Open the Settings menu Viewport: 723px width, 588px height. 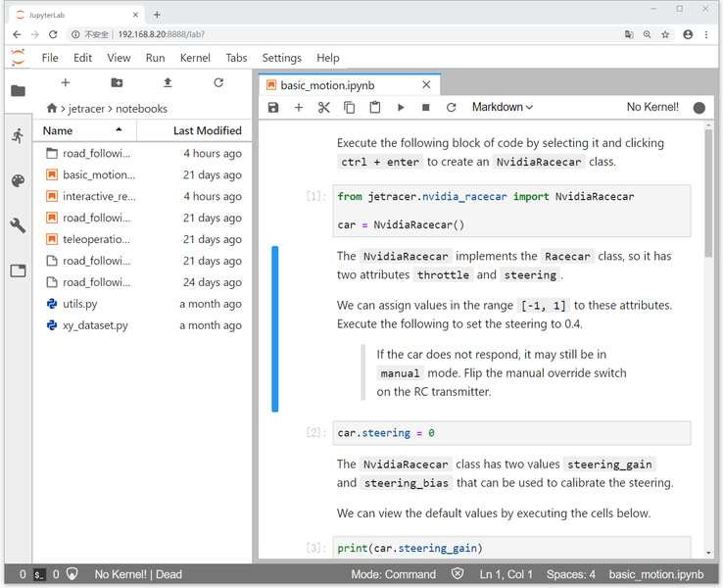pyautogui.click(x=282, y=58)
